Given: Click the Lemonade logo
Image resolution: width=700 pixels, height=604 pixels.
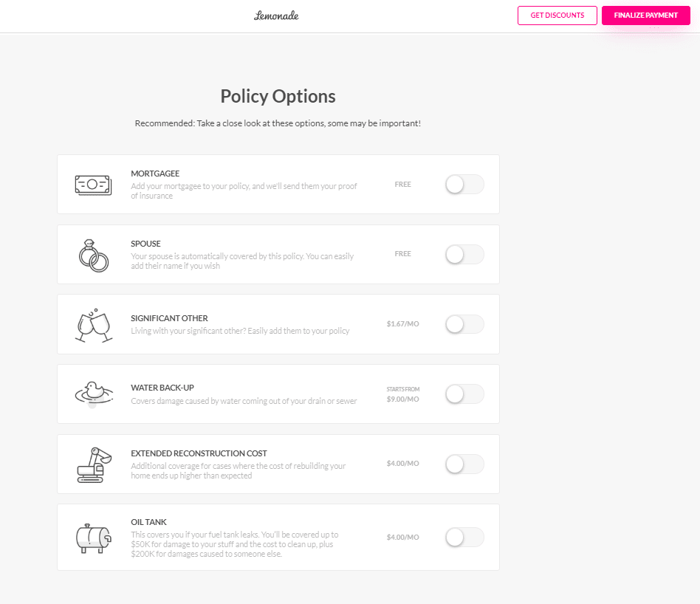Looking at the screenshot, I should [x=276, y=16].
